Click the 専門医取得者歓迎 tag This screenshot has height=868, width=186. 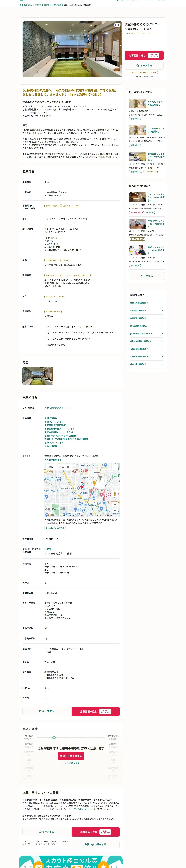pyautogui.click(x=53, y=312)
